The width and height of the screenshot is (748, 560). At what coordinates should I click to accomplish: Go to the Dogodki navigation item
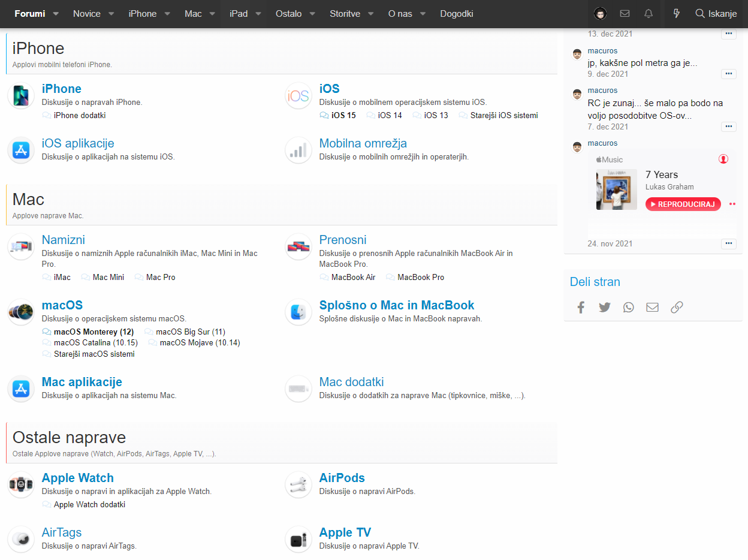click(x=457, y=14)
